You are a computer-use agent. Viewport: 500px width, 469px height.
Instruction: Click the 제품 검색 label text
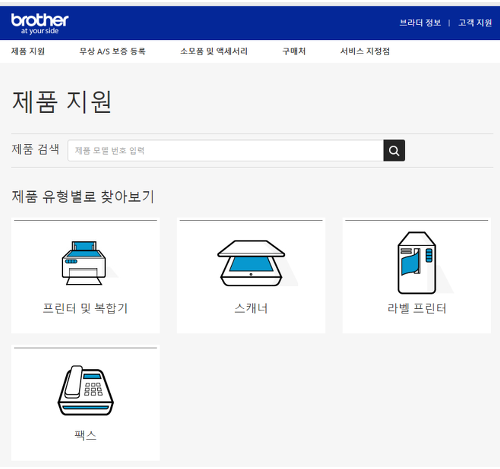point(35,149)
